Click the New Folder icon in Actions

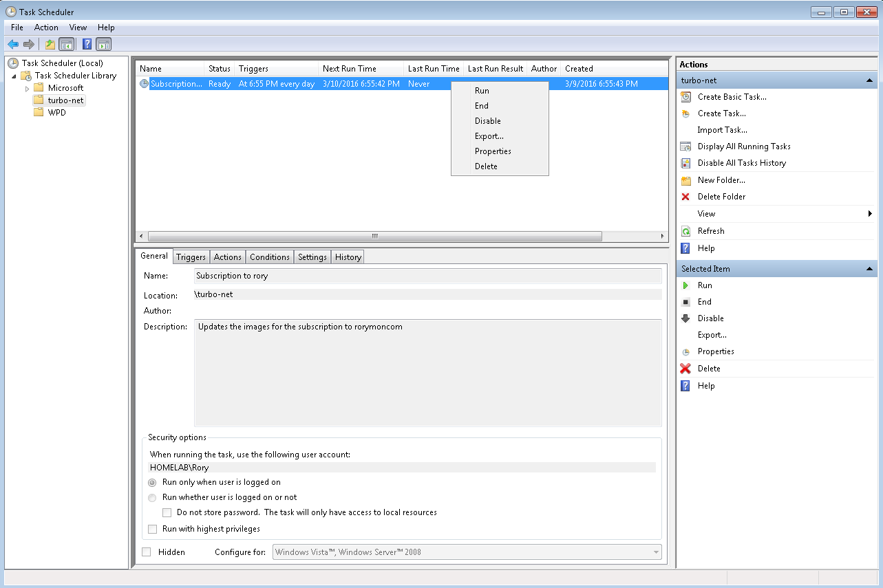[684, 179]
